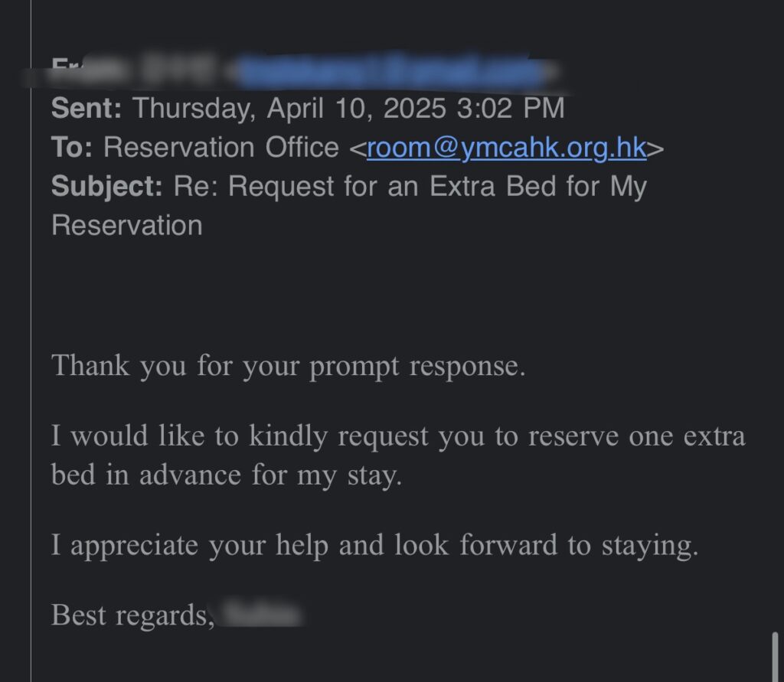Click the Reservation Office recipient name
This screenshot has height=682, width=784.
[221, 148]
